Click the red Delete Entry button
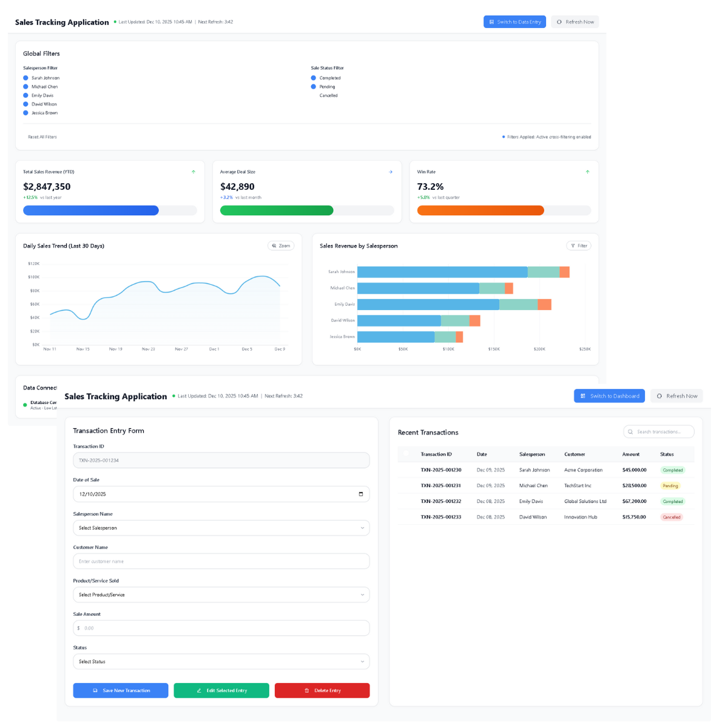This screenshot has height=728, width=728. [322, 690]
